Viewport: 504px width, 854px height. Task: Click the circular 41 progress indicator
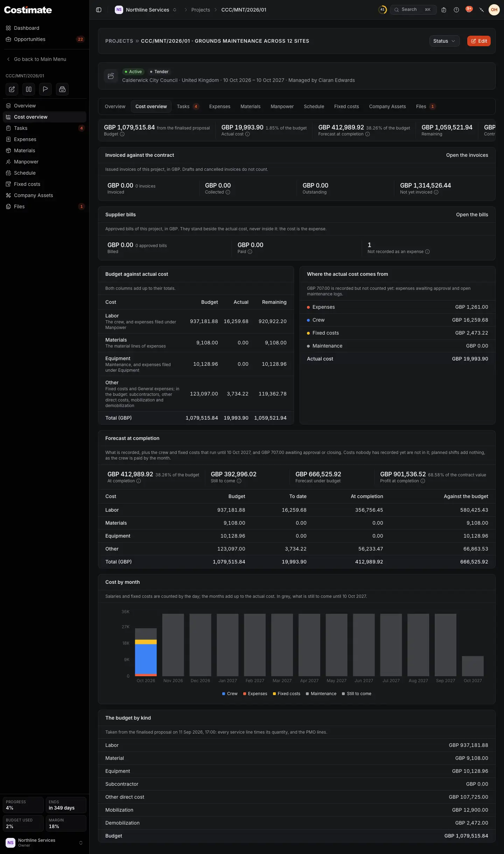tap(383, 10)
